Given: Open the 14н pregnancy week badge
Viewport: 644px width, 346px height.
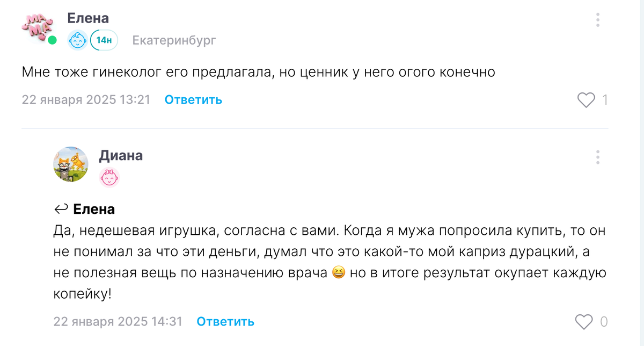Looking at the screenshot, I should click(102, 39).
